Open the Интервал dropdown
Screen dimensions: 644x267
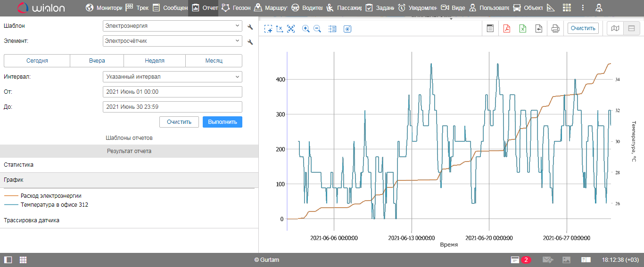172,77
